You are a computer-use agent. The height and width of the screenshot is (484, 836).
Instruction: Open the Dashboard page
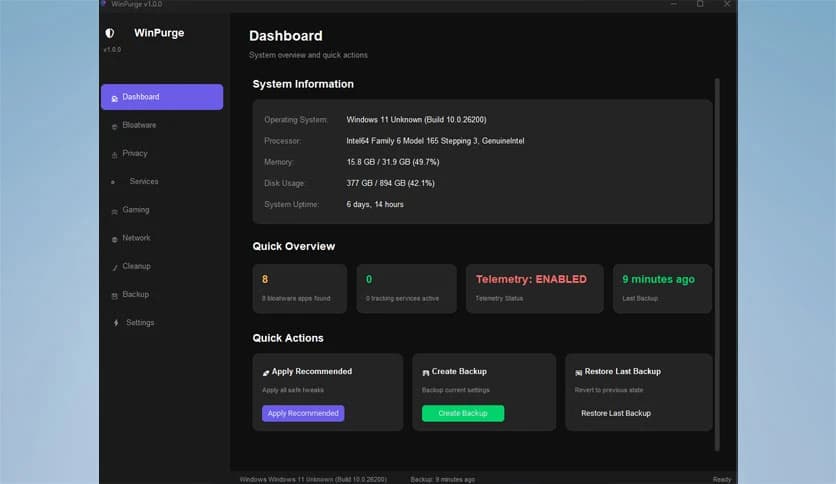coord(162,97)
